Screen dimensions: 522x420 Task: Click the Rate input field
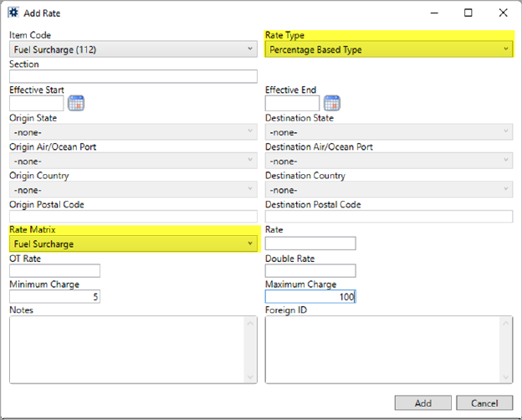point(310,243)
